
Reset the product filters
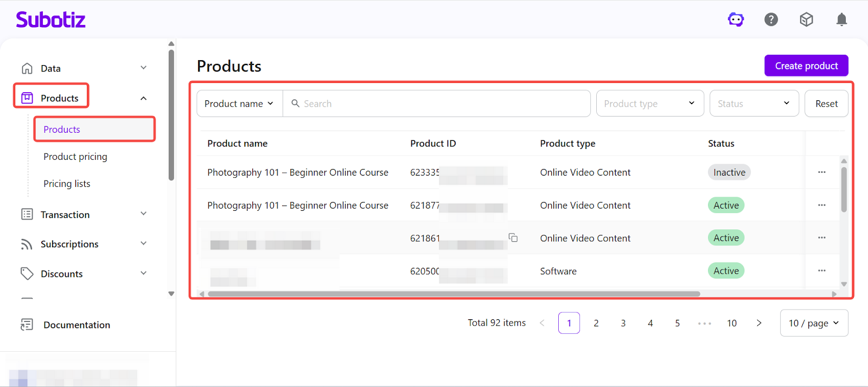coord(826,104)
